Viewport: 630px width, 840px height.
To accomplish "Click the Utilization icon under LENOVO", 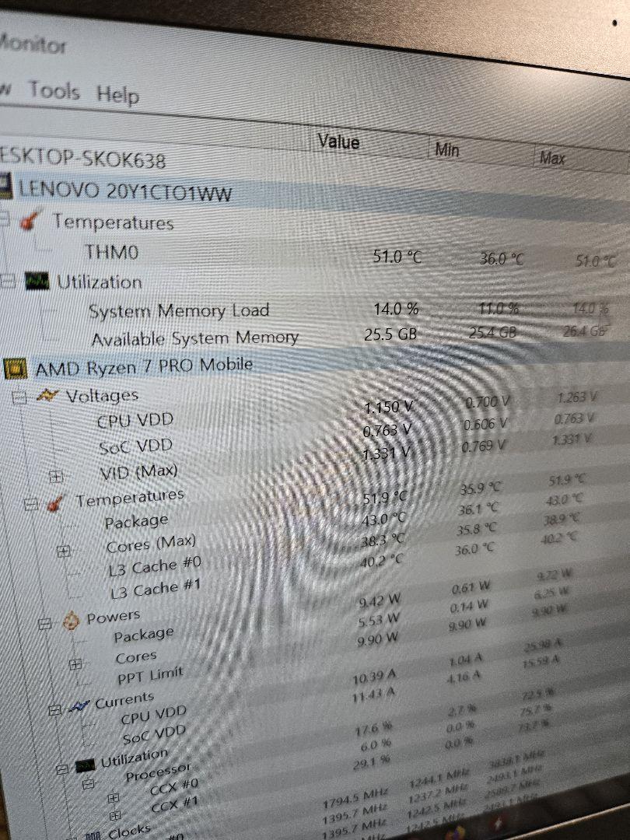I will [37, 281].
